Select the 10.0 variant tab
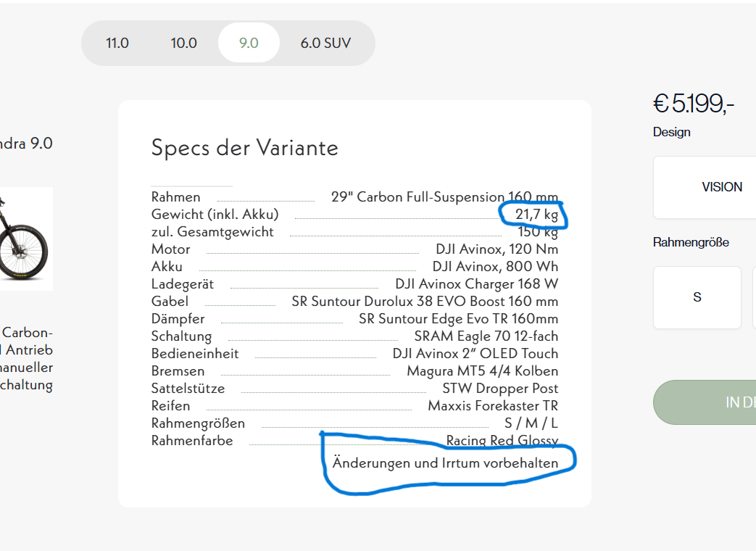 click(x=184, y=43)
